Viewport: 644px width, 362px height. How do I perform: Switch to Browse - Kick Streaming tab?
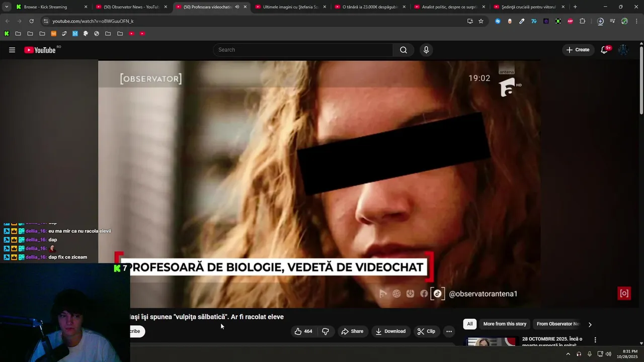(x=45, y=7)
